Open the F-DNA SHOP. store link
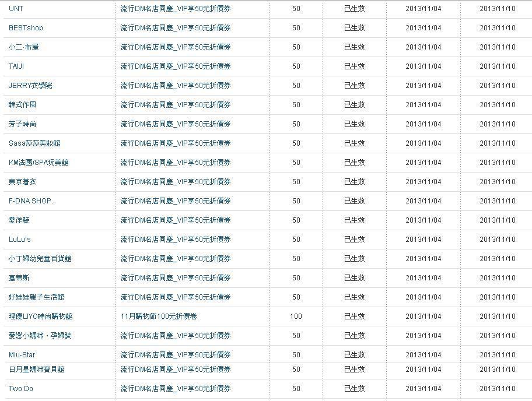532x401 pixels. coord(31,201)
